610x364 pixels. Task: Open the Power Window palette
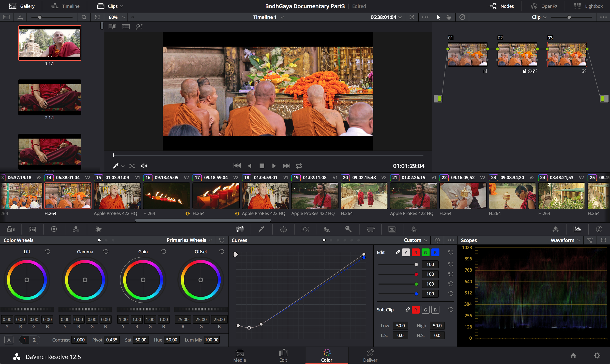(x=283, y=229)
